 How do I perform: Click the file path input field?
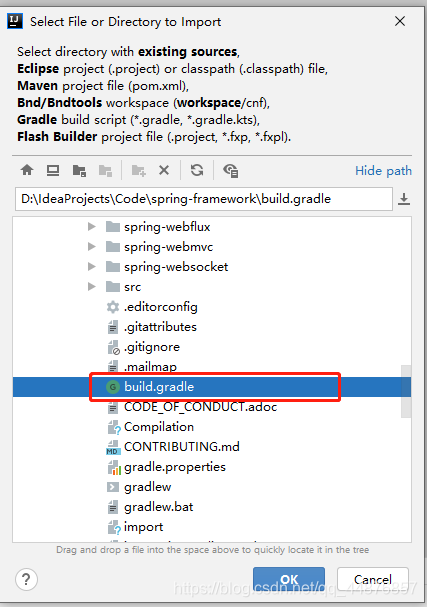pos(204,199)
